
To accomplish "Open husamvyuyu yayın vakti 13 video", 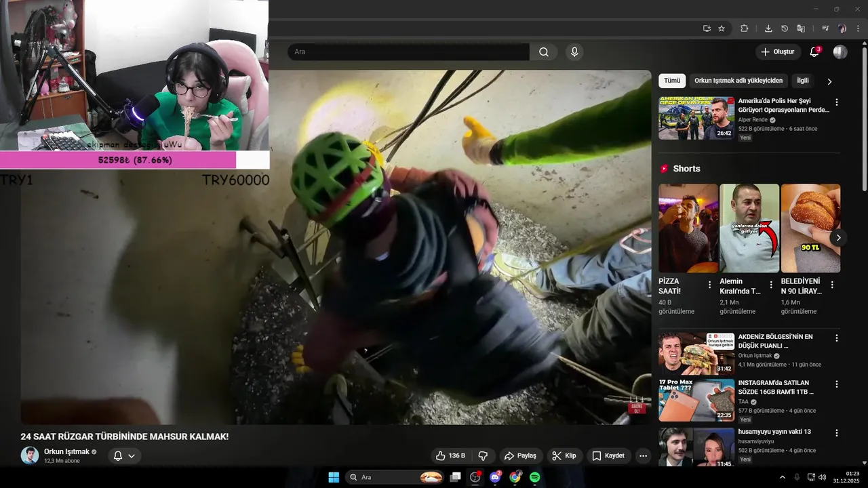I will (x=774, y=432).
